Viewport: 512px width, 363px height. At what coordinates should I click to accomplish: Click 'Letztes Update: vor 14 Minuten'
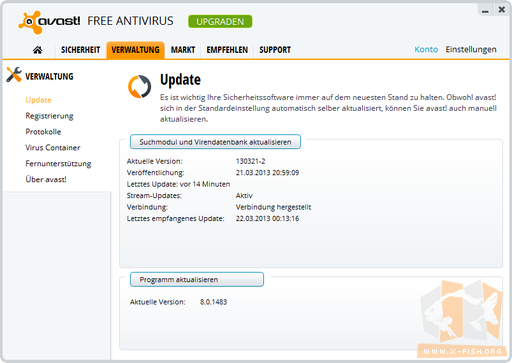(x=178, y=184)
